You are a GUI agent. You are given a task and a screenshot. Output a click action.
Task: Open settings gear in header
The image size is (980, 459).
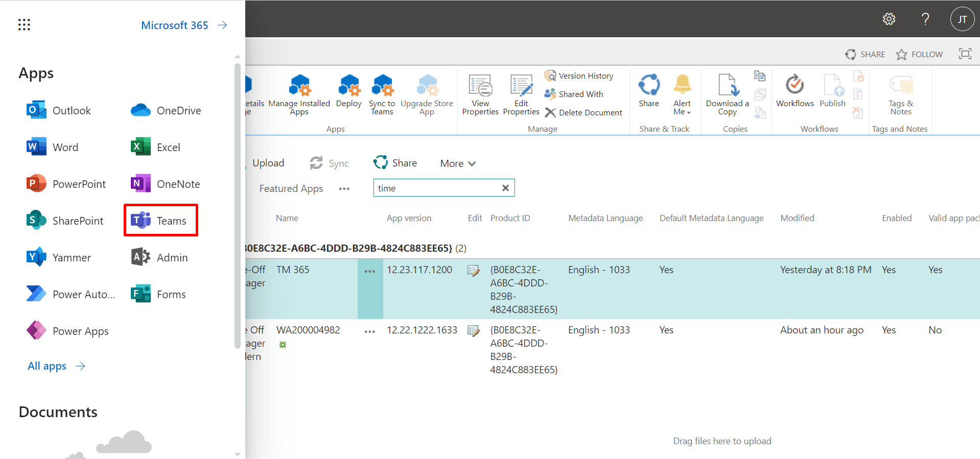point(889,19)
